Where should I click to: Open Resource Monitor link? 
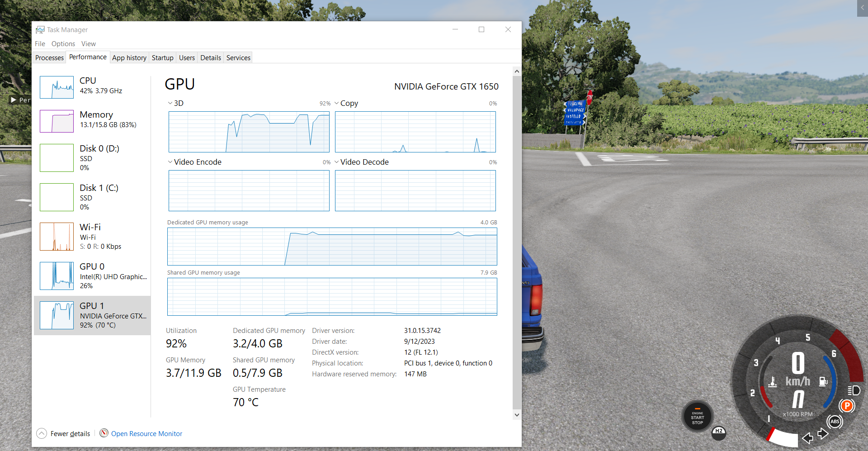point(146,433)
